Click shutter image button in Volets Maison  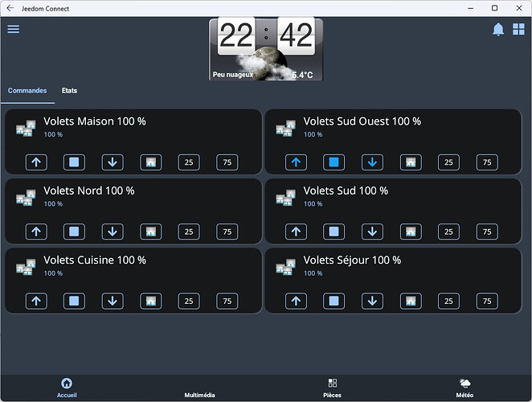click(151, 162)
